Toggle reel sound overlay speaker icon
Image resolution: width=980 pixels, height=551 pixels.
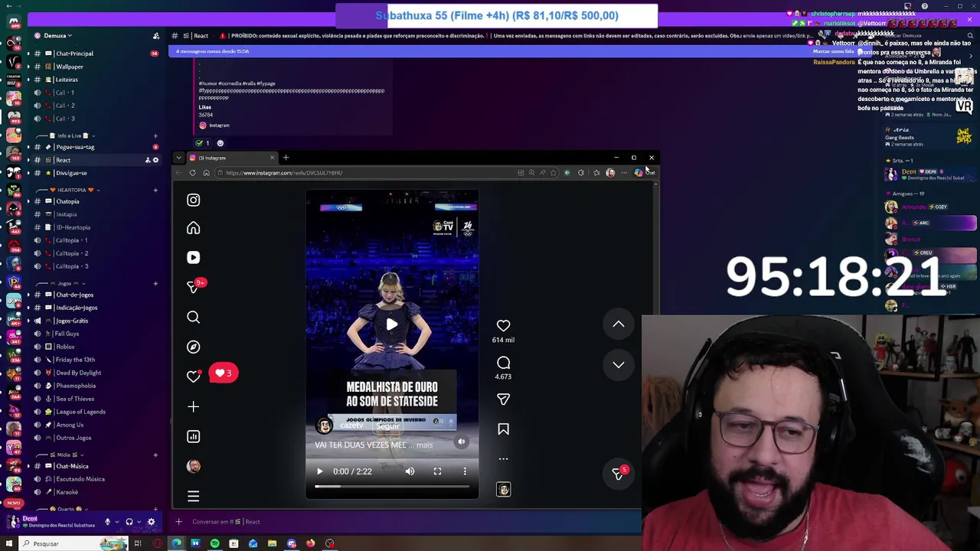pos(461,442)
